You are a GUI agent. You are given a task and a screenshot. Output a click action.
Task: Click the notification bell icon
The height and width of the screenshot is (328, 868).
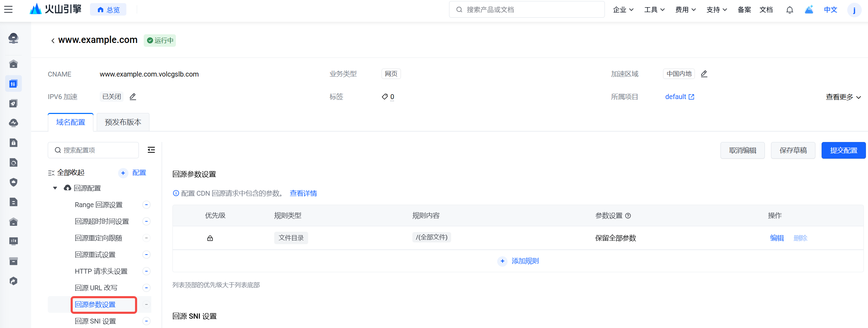pyautogui.click(x=789, y=10)
